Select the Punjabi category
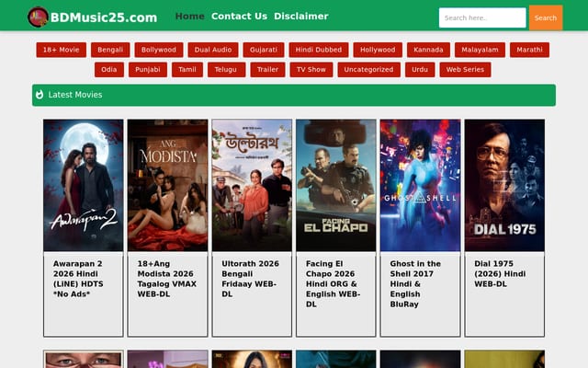Screen dimensions: 588x368 (x=148, y=70)
